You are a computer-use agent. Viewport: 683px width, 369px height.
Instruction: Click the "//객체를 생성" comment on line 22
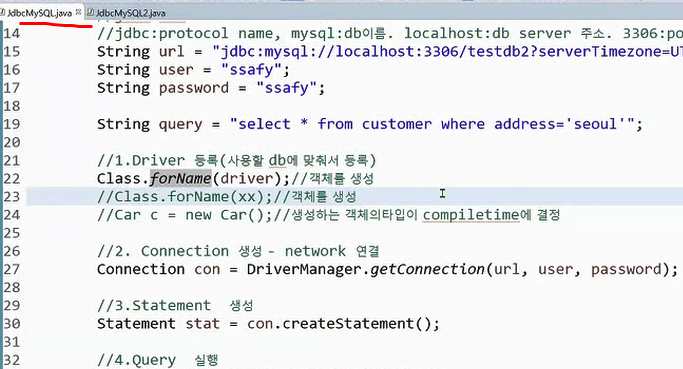tap(332, 179)
